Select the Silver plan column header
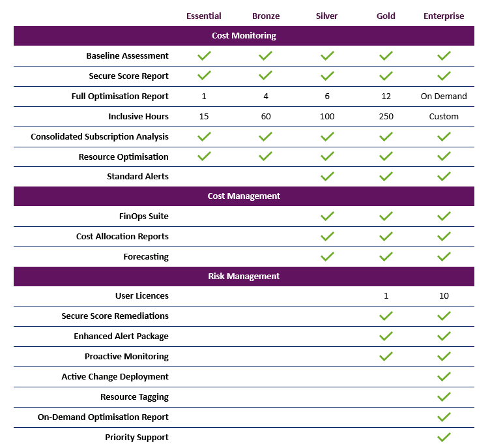This screenshot has height=448, width=490. coord(327,16)
